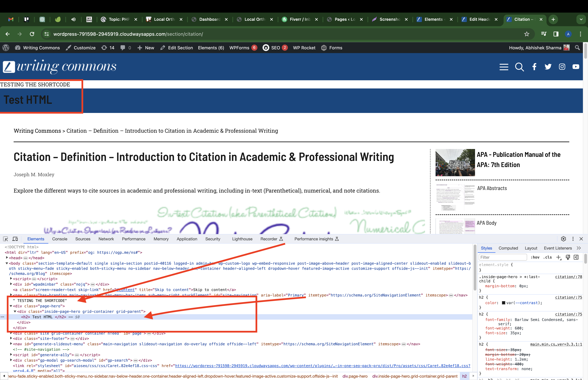
Task: Click the Gmail pinned tab
Action: click(x=11, y=19)
